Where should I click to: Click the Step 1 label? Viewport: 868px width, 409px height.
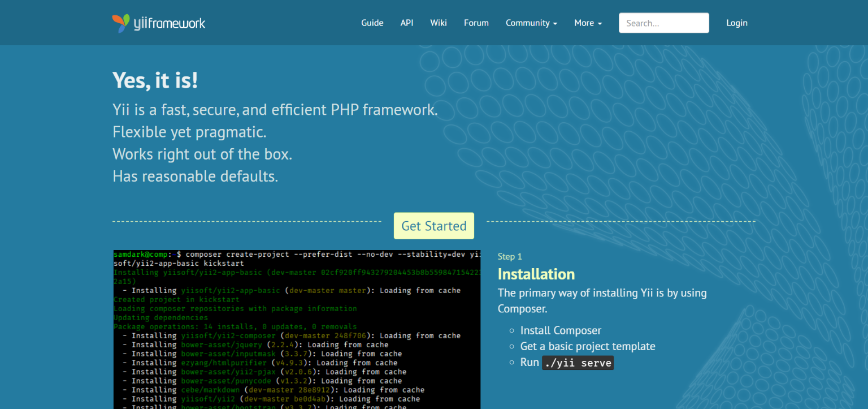[x=510, y=256]
